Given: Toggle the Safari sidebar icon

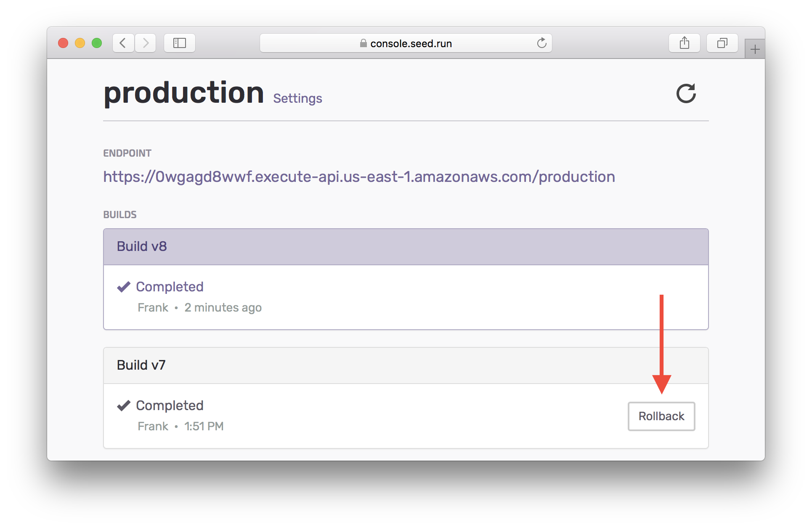Looking at the screenshot, I should (180, 43).
